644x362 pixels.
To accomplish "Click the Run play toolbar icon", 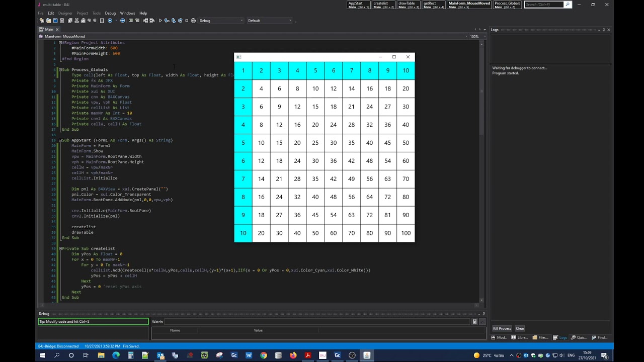I will 160,21.
